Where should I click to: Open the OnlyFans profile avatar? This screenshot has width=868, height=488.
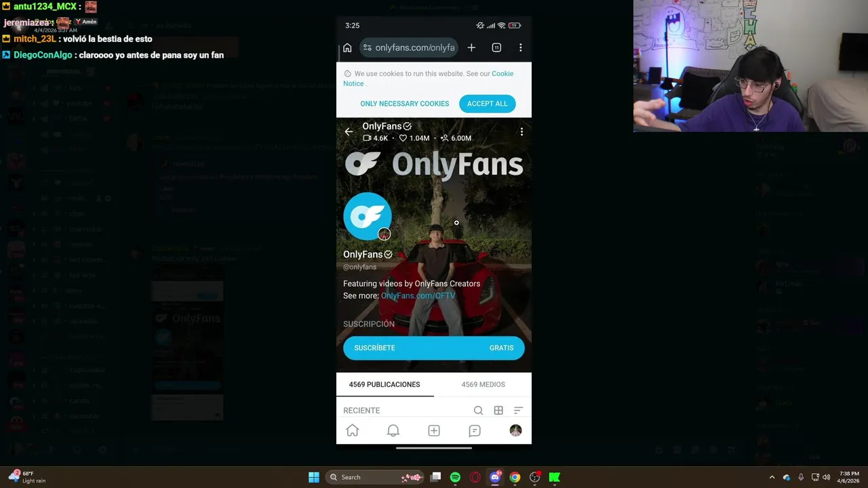click(367, 216)
